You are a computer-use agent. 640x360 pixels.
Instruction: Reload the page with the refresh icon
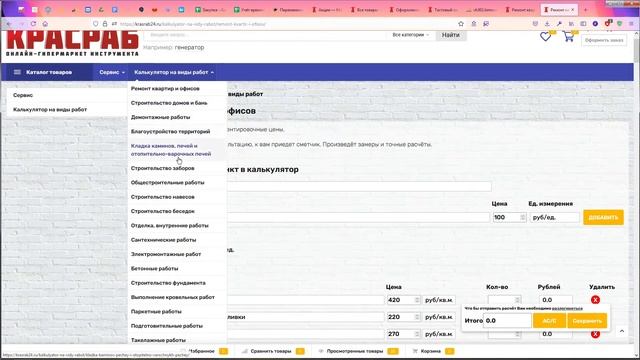[x=33, y=24]
